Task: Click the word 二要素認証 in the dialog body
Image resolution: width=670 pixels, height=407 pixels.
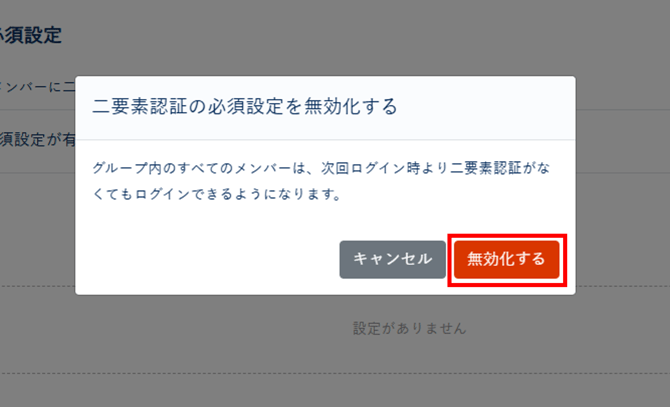Action: point(485,168)
